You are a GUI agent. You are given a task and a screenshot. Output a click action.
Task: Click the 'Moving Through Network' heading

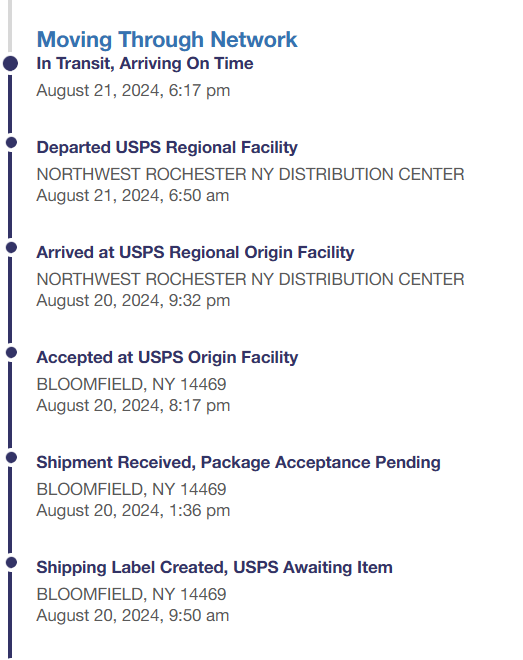167,40
